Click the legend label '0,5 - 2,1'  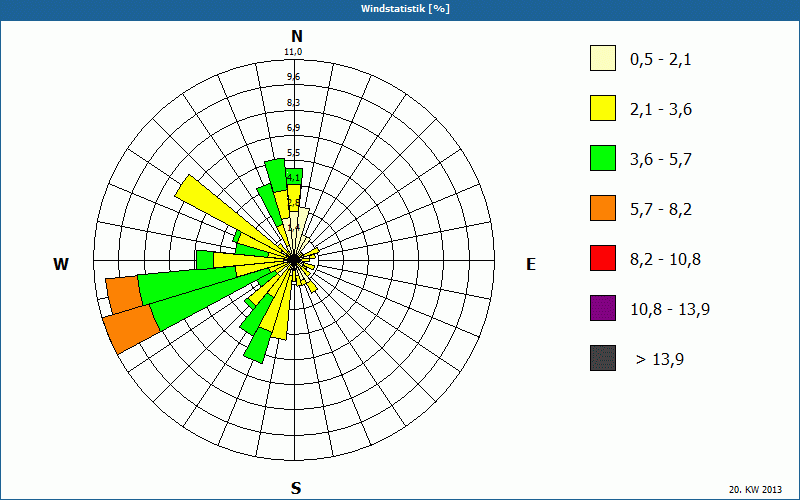(661, 60)
